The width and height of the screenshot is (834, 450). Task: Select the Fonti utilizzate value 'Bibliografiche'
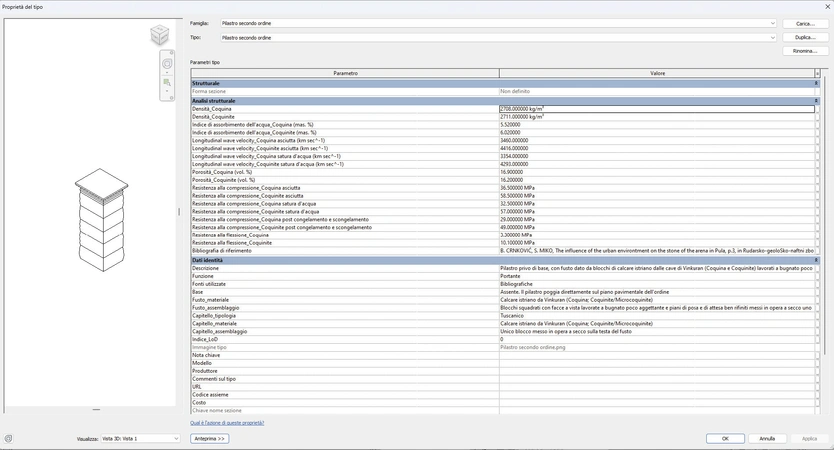coord(657,284)
